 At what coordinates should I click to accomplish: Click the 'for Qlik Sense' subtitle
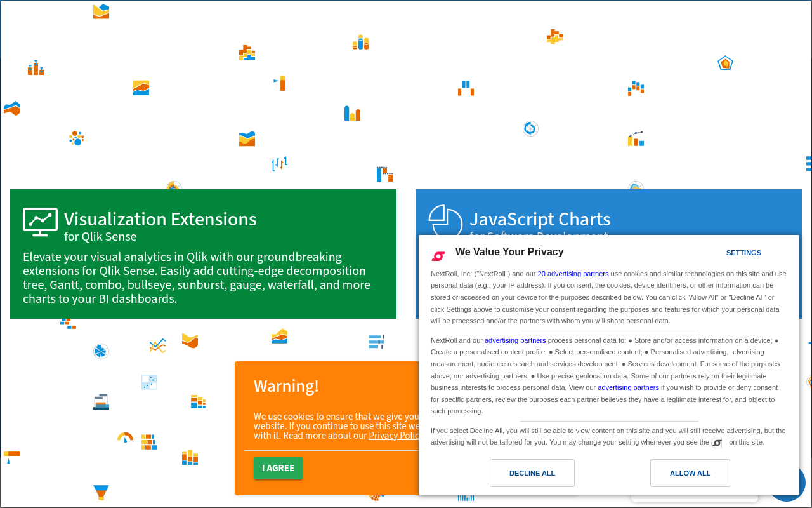pos(100,237)
